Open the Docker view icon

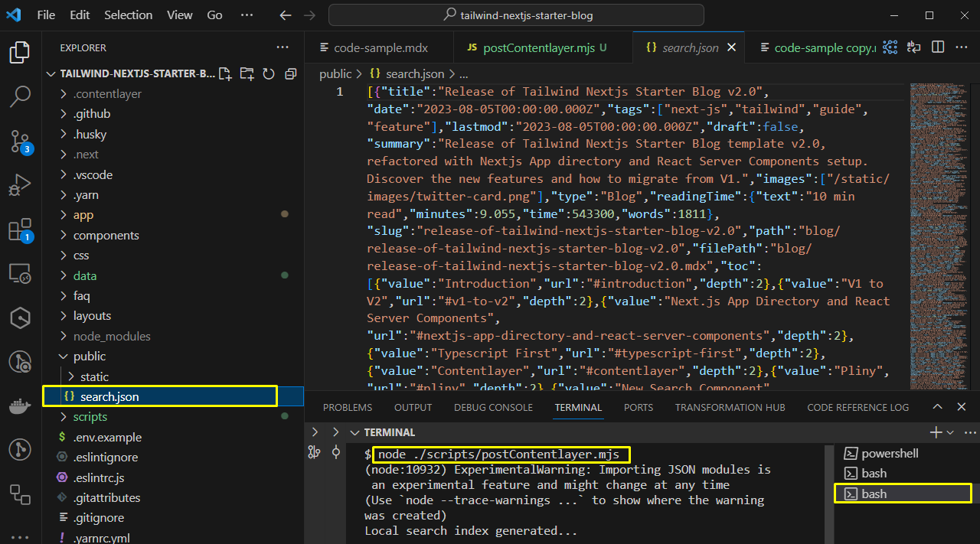20,406
